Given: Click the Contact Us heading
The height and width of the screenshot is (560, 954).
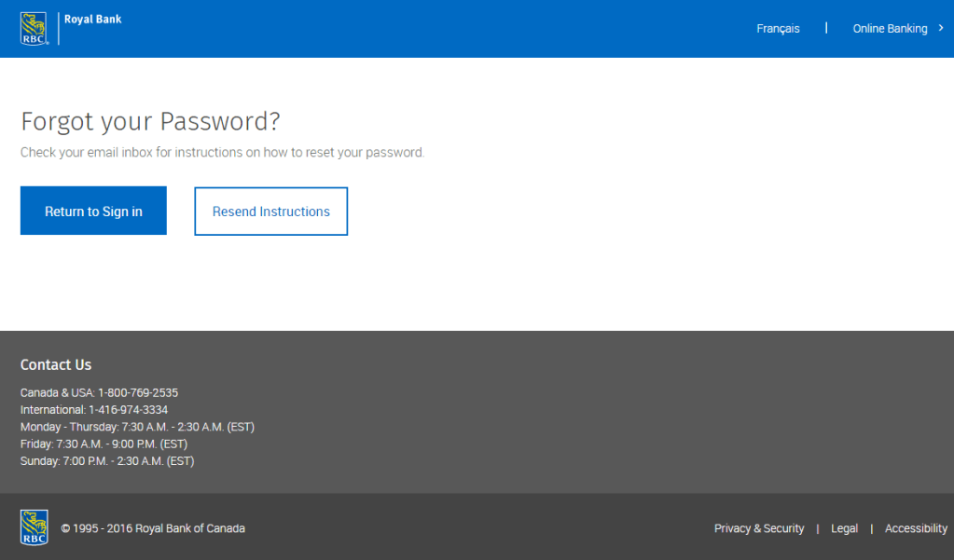Looking at the screenshot, I should point(56,364).
